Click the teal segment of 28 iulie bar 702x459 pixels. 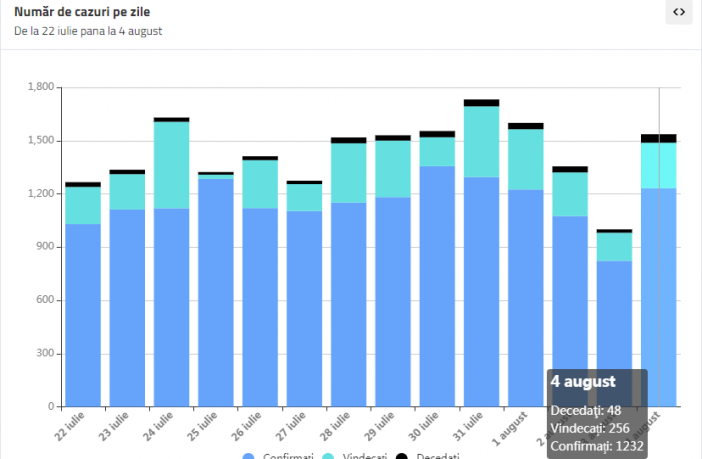(349, 173)
